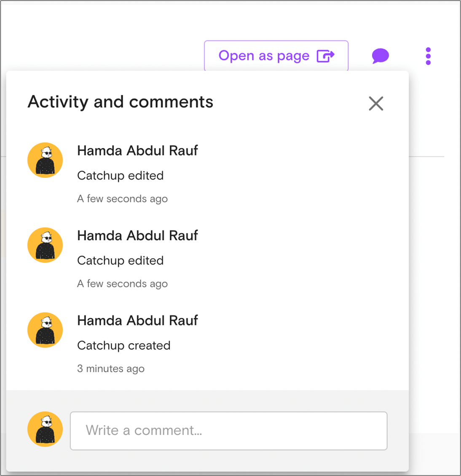Close the Activity and comments panel
The height and width of the screenshot is (476, 461).
tap(376, 104)
